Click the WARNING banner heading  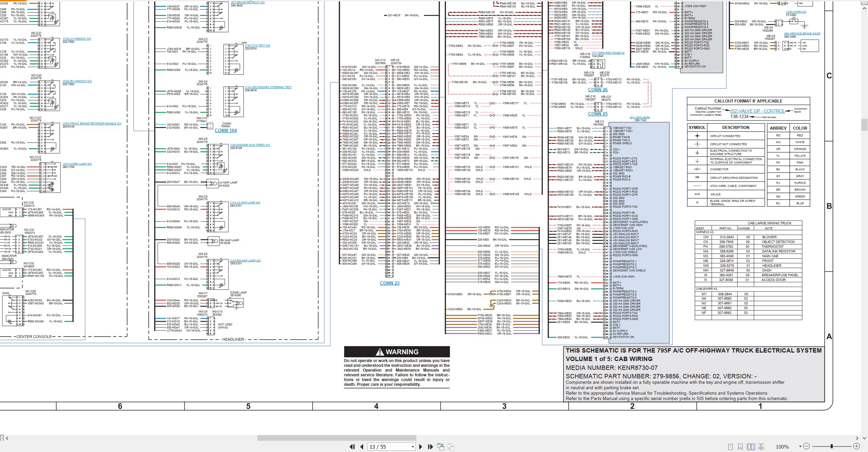pyautogui.click(x=397, y=352)
